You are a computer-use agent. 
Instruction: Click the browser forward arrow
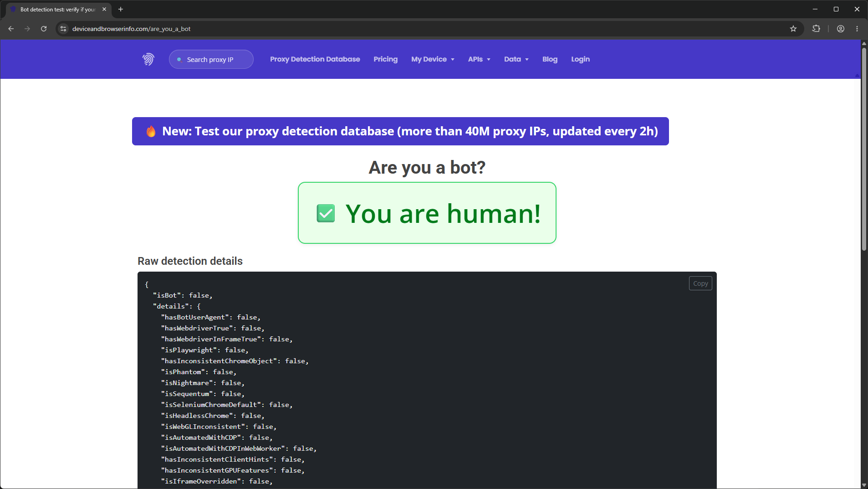coord(27,29)
